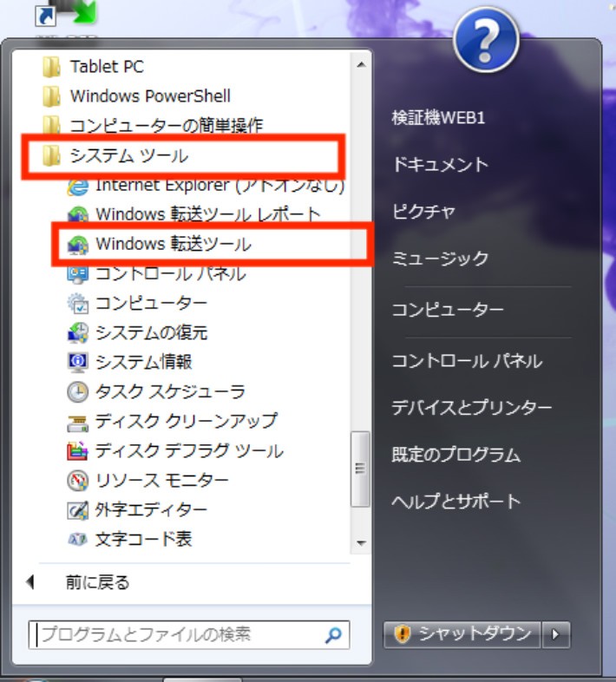Open システム情報 entry text
Image resolution: width=616 pixels, height=682 pixels.
(x=143, y=362)
